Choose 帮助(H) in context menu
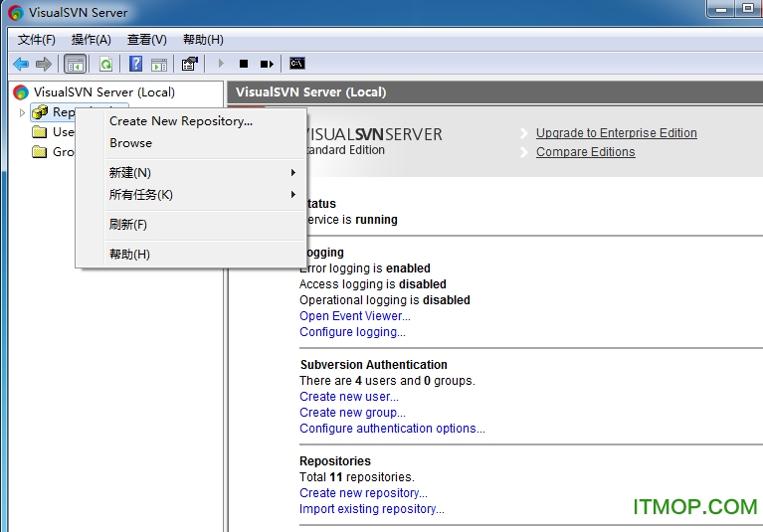The image size is (763, 532). tap(129, 254)
